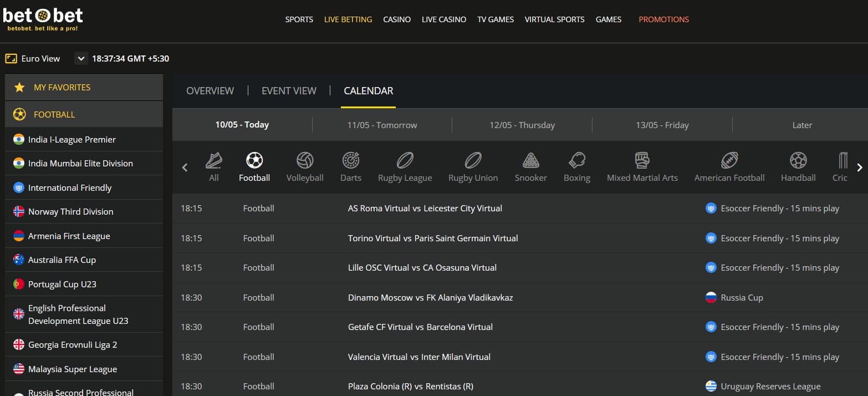The width and height of the screenshot is (868, 396).
Task: Open Portugal Cup U23 league
Action: tap(84, 284)
